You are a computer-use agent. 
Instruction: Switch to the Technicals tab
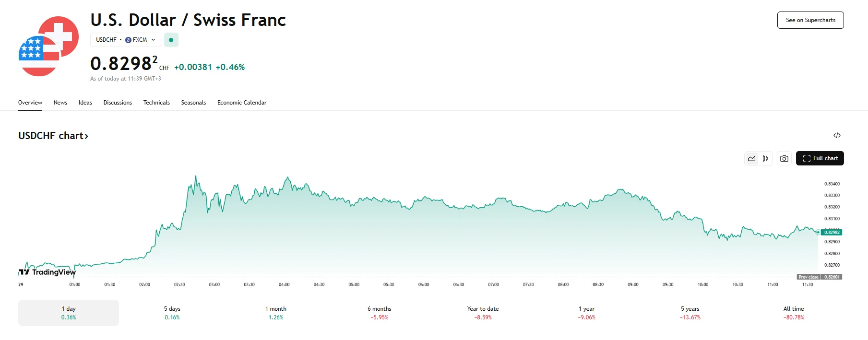point(156,103)
